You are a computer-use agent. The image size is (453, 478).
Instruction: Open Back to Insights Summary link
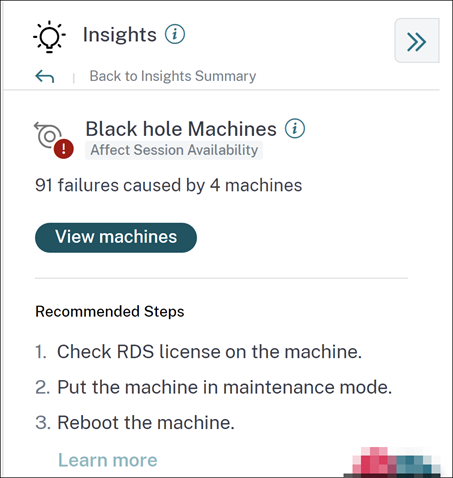pos(173,76)
